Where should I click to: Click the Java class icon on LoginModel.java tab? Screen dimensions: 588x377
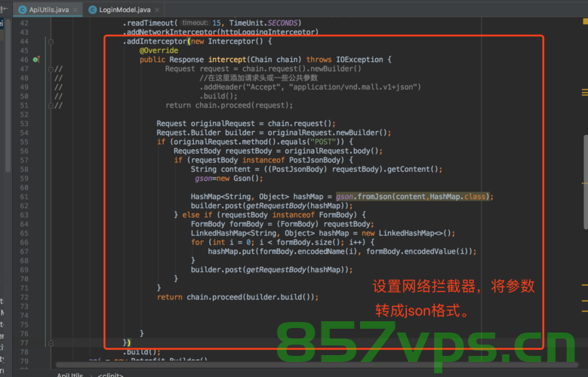click(92, 10)
